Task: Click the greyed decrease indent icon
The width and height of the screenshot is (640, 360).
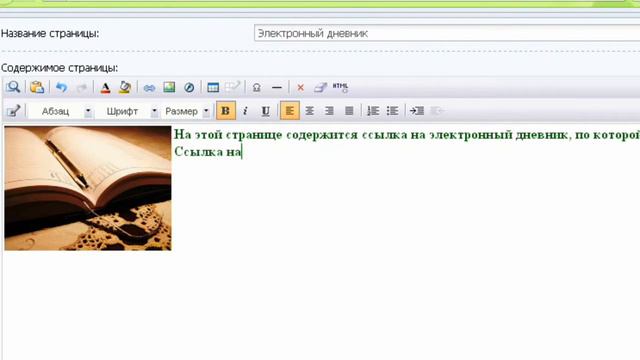Action: pyautogui.click(x=436, y=111)
